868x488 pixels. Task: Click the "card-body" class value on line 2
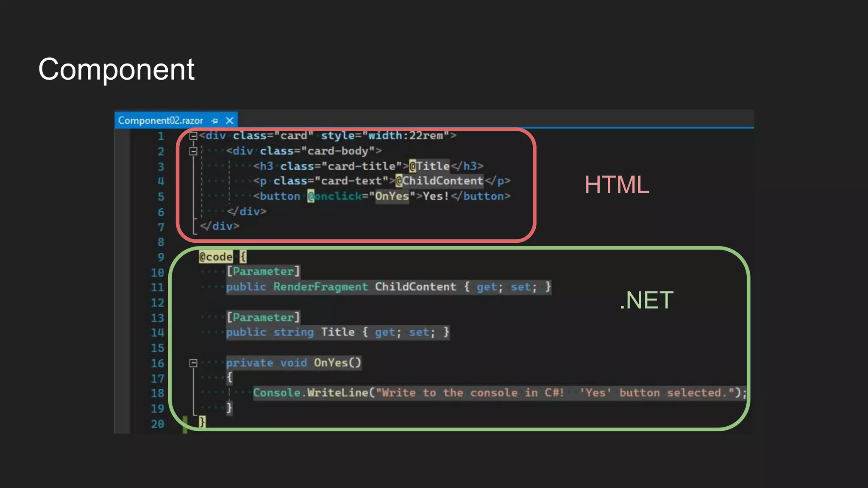pos(338,151)
